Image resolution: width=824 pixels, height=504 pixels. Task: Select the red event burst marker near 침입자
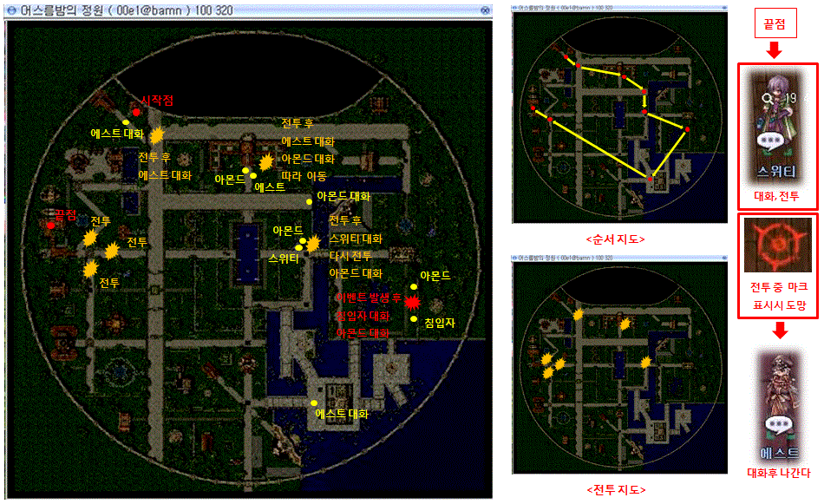(x=413, y=302)
